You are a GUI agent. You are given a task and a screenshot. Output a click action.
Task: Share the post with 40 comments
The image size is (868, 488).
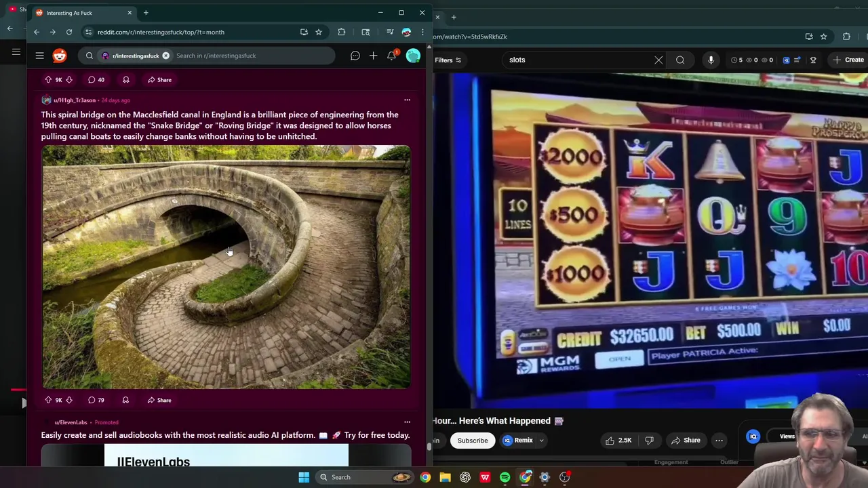point(159,79)
